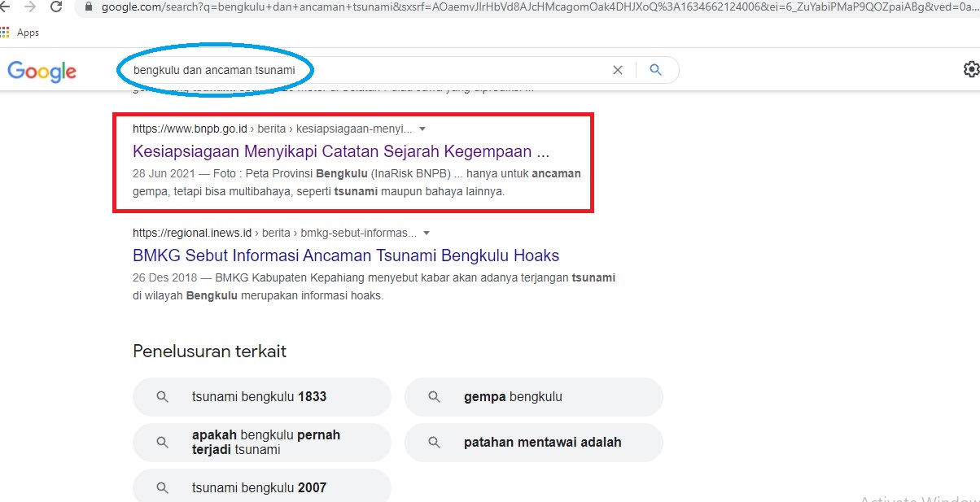Click the forward navigation arrow
This screenshot has height=502, width=980.
(30, 7)
